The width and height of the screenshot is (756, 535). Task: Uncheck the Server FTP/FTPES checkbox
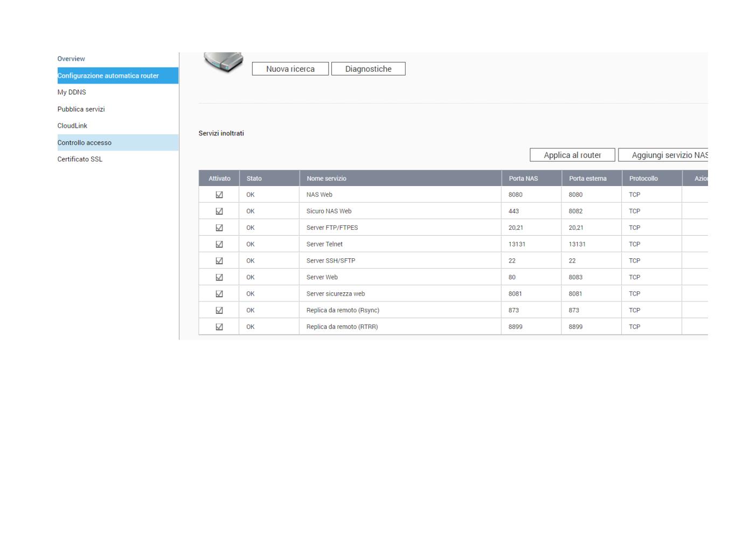coord(219,228)
